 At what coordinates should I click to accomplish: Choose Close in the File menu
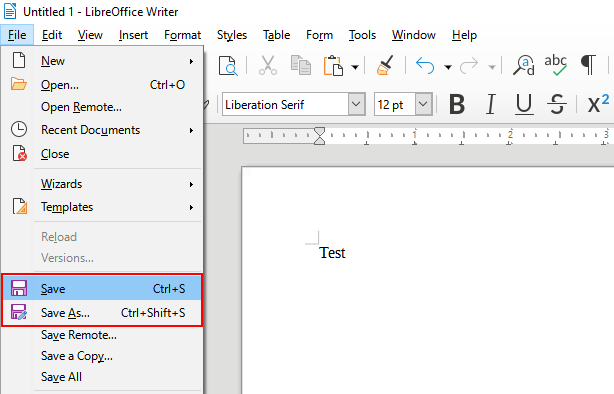click(102, 154)
